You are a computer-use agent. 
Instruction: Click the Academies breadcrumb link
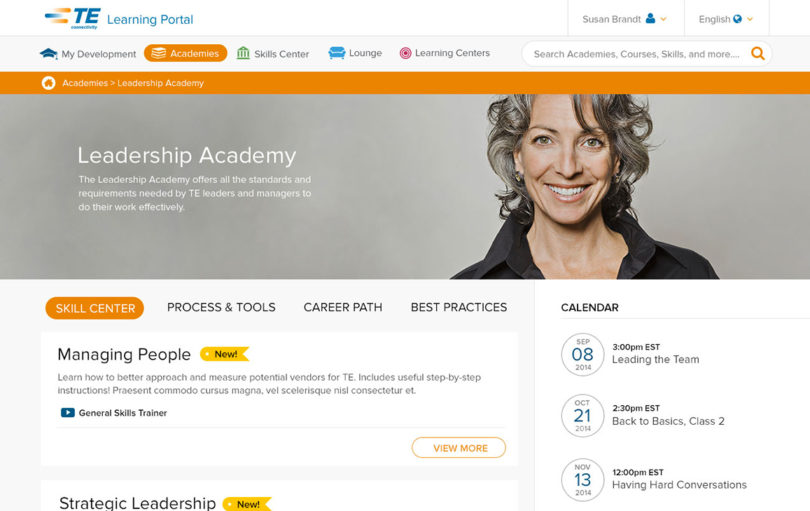tap(85, 83)
